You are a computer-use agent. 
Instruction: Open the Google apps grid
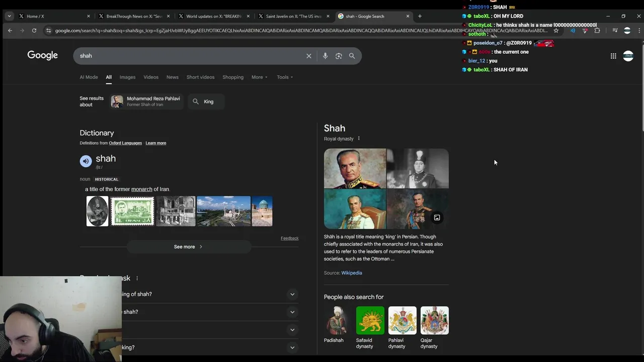[x=613, y=56]
